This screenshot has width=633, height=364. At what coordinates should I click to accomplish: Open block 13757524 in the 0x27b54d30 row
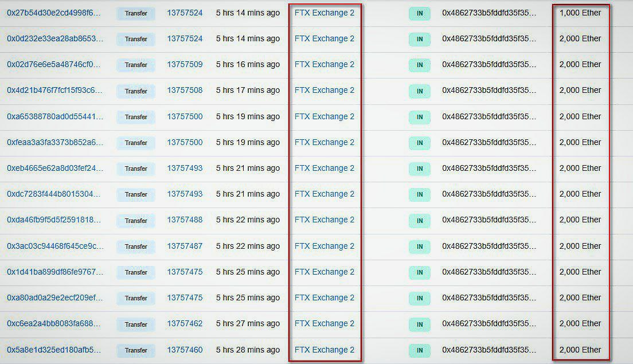[185, 13]
